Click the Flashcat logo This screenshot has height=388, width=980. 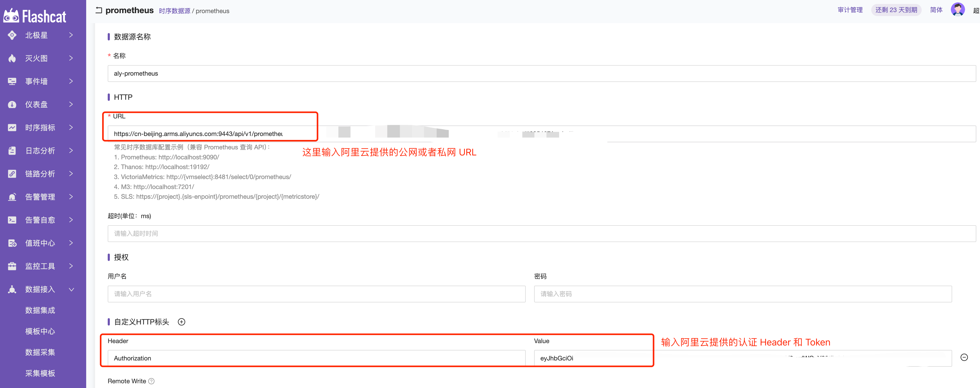pos(35,16)
